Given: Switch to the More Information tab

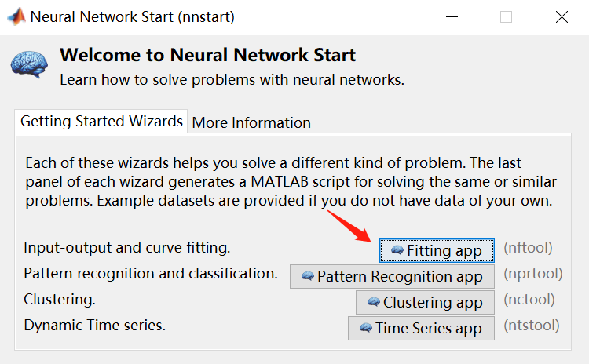Looking at the screenshot, I should tap(251, 122).
